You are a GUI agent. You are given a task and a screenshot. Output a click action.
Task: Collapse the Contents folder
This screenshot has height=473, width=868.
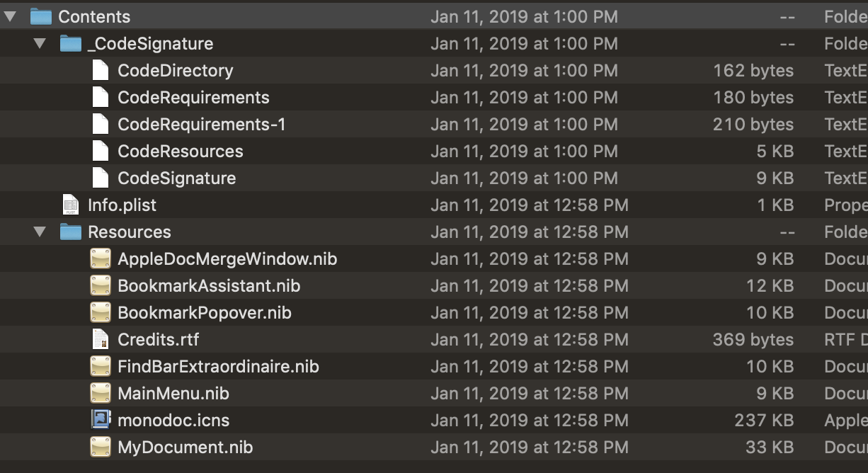click(x=10, y=16)
